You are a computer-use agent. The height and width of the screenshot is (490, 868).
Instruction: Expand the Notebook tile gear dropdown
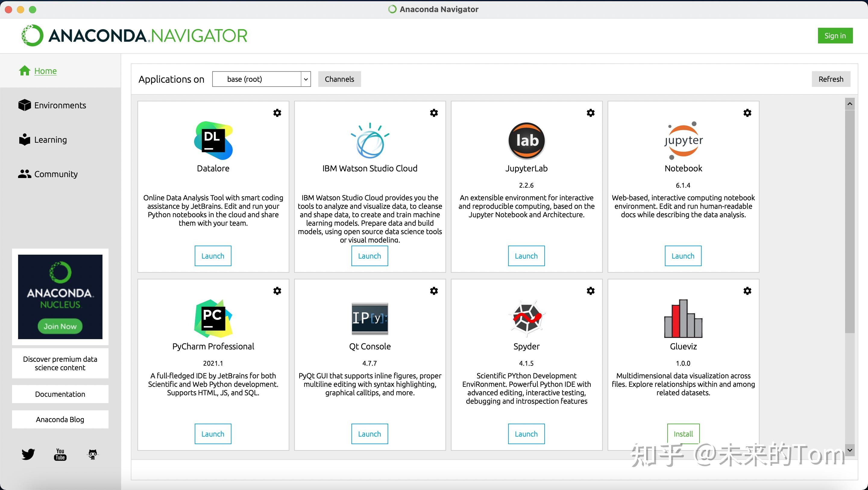click(747, 113)
